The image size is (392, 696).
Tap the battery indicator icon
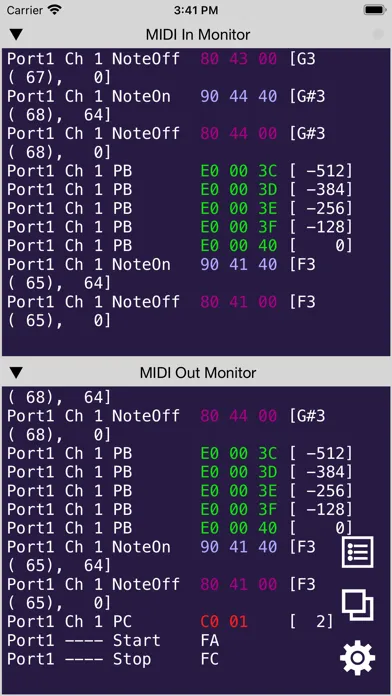pos(375,10)
